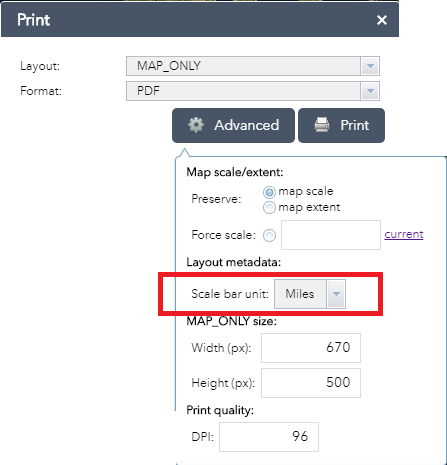This screenshot has height=465, width=447.
Task: Click the Print title bar
Action: 200,20
